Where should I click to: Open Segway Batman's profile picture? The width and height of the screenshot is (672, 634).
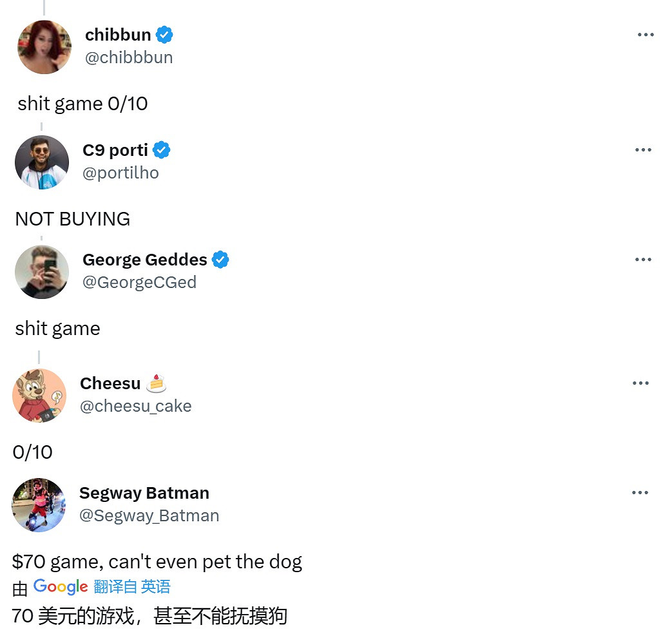tap(39, 505)
